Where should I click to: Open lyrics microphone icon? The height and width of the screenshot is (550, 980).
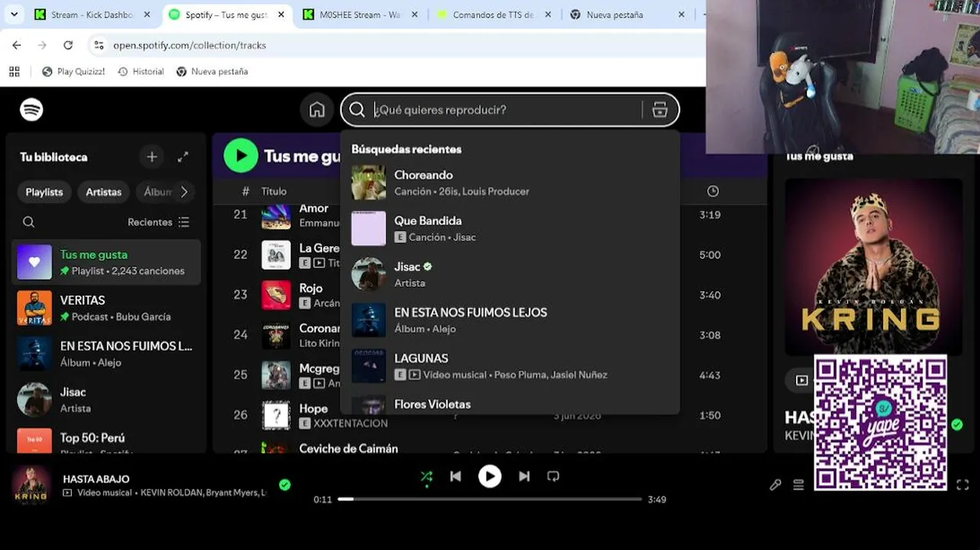coord(775,484)
